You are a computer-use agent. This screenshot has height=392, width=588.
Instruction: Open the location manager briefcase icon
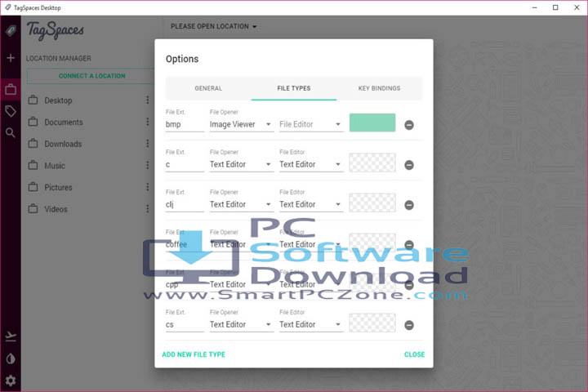(11, 89)
